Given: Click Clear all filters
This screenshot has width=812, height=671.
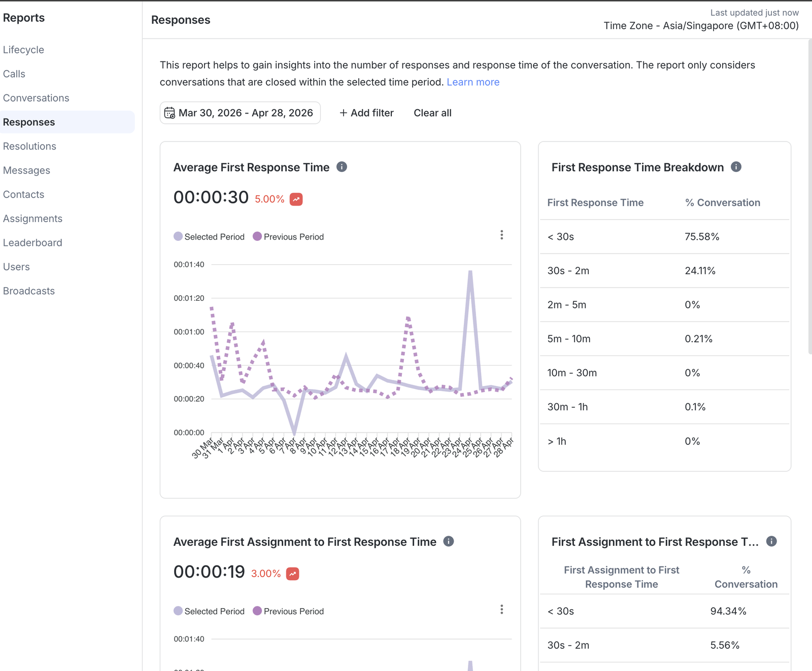Looking at the screenshot, I should click(432, 113).
